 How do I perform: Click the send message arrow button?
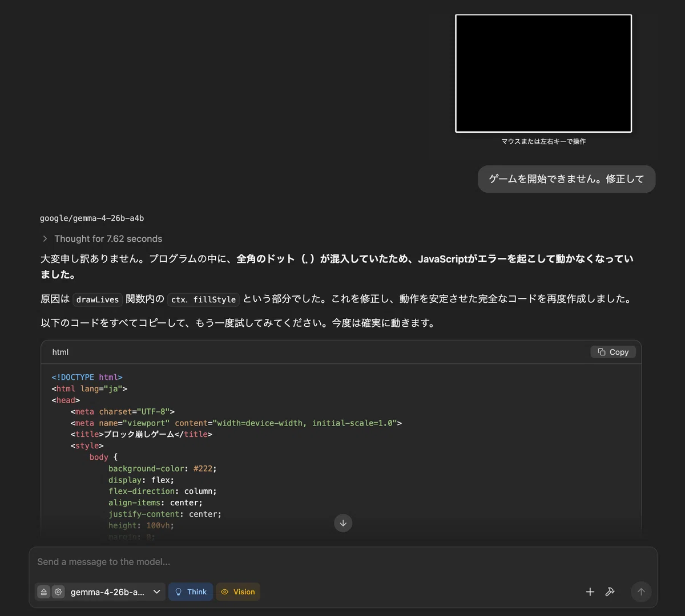[x=641, y=592]
